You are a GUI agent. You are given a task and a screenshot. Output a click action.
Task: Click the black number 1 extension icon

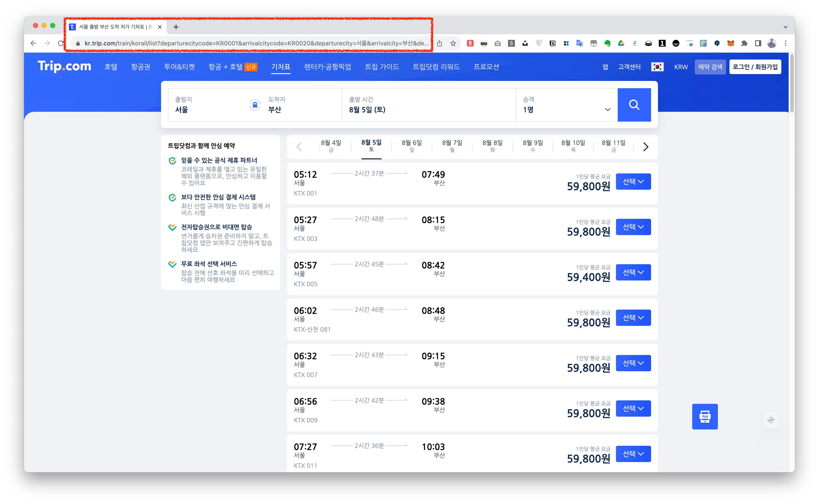(662, 43)
